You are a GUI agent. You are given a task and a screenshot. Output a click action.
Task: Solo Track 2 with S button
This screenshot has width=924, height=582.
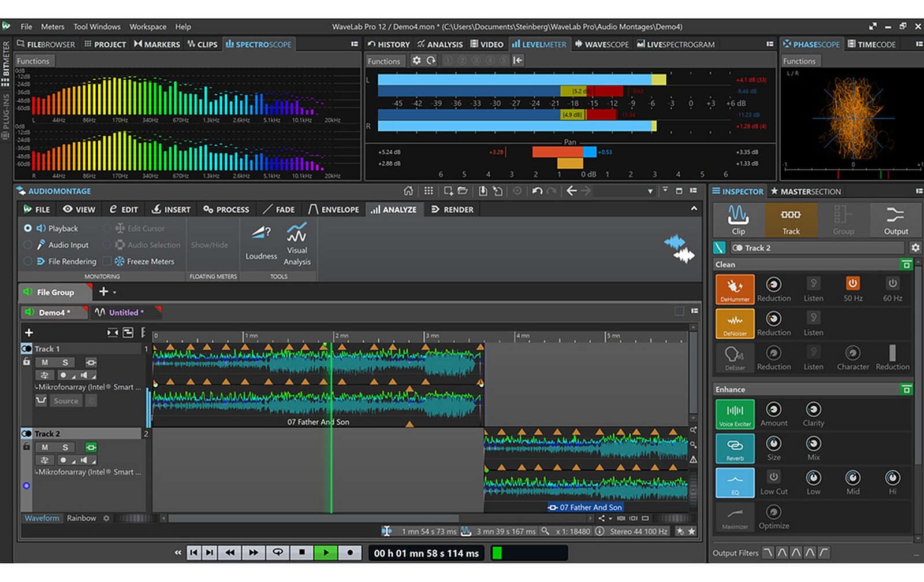[x=65, y=447]
